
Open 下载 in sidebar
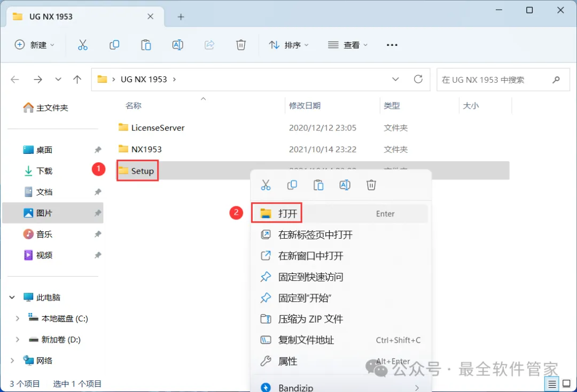[38, 171]
